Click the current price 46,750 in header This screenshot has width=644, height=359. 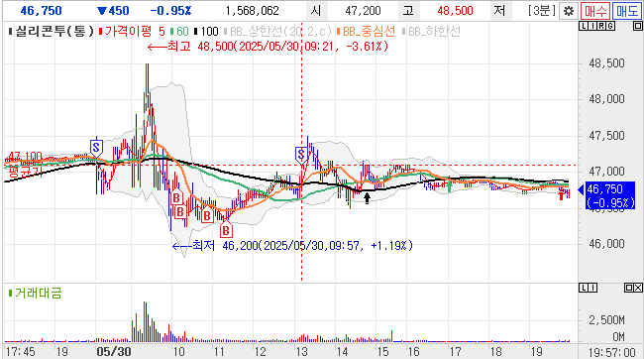[x=41, y=10]
